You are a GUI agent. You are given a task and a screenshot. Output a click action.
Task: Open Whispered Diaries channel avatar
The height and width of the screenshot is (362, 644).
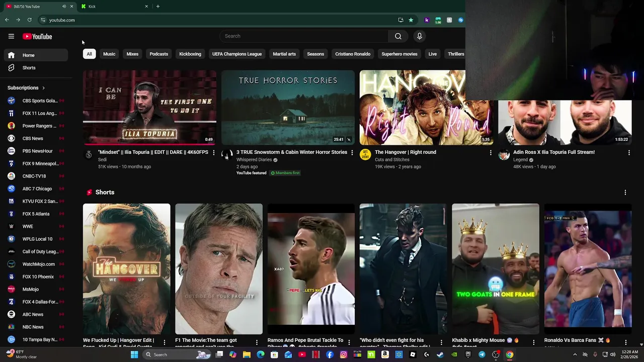pyautogui.click(x=227, y=155)
